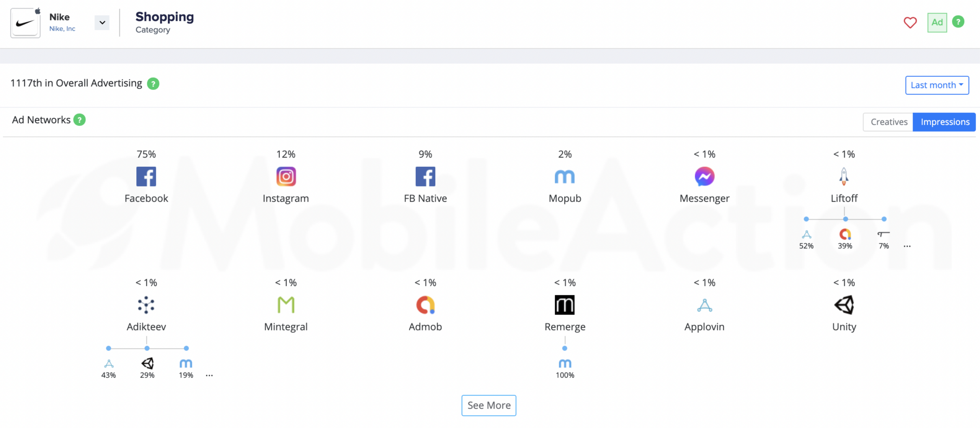980x428 pixels.
Task: Click the Messenger ad network icon
Action: [x=704, y=177]
